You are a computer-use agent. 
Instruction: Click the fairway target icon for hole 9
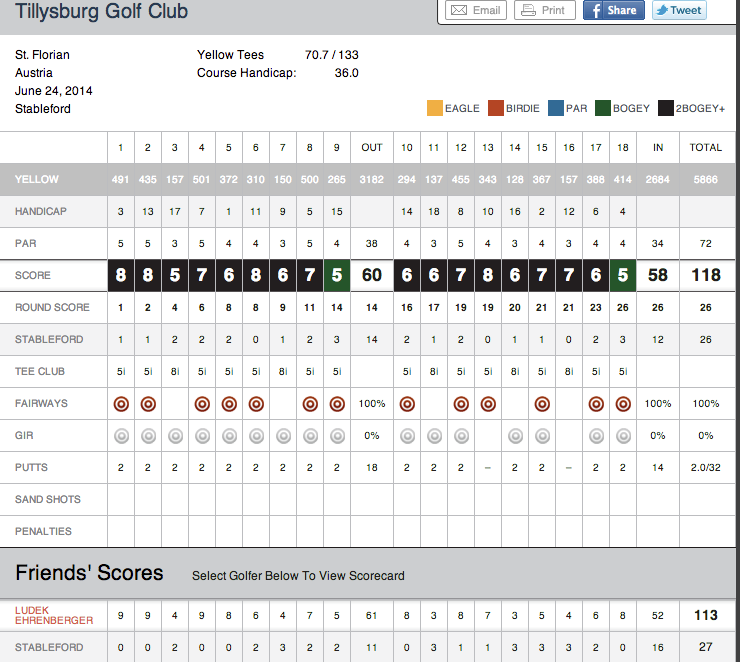(336, 404)
